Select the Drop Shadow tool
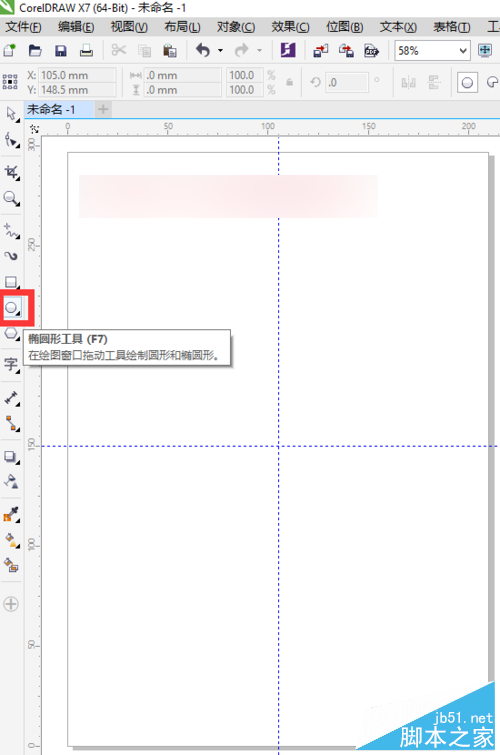This screenshot has width=500, height=755. click(x=11, y=456)
